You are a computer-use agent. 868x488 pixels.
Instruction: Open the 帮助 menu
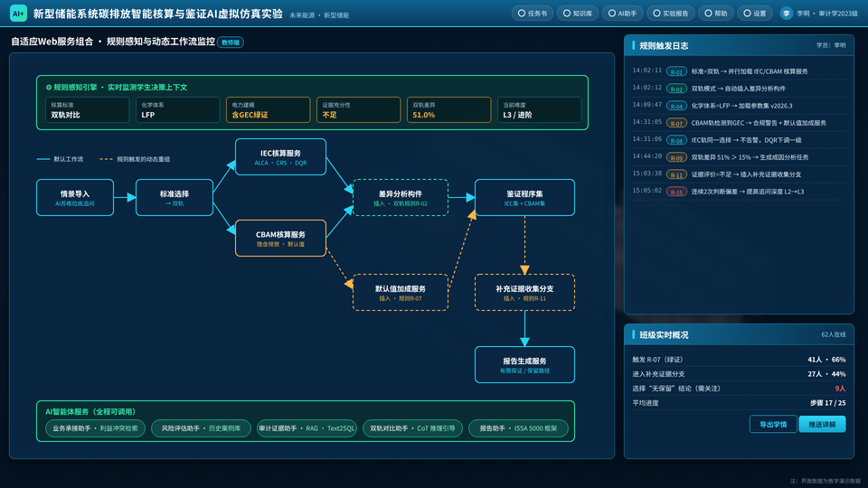715,14
